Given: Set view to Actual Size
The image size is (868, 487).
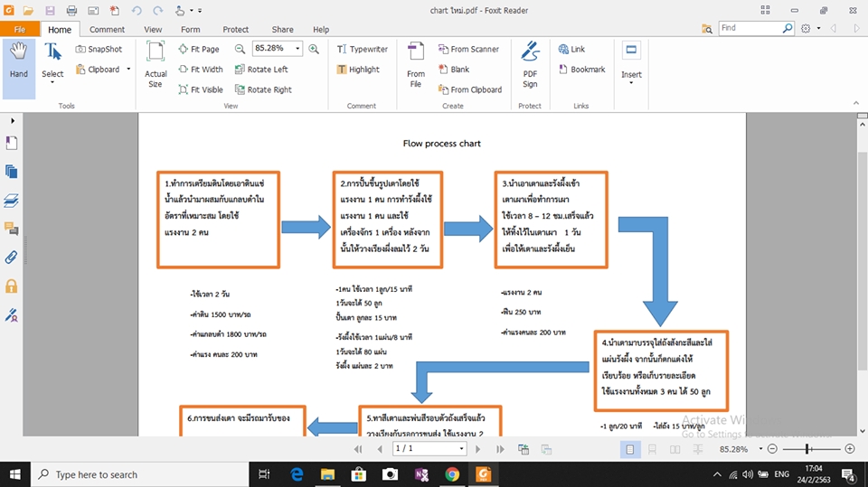Looking at the screenshot, I should point(156,64).
